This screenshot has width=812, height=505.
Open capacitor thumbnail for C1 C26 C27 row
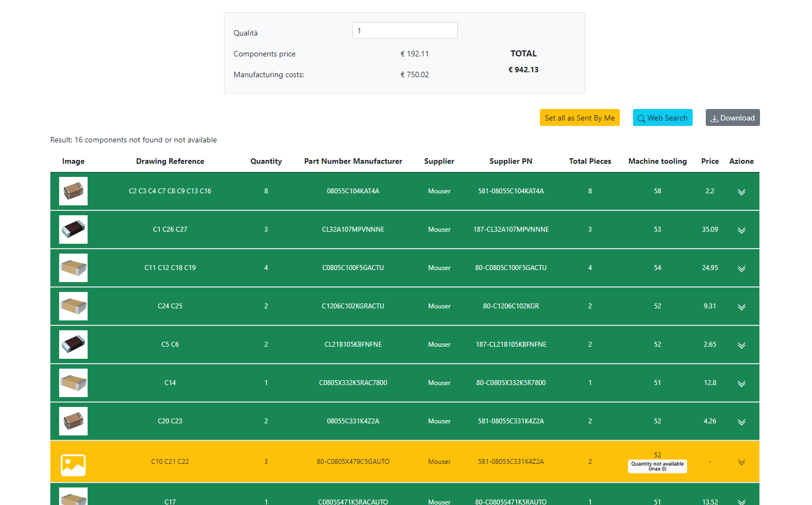tap(73, 229)
